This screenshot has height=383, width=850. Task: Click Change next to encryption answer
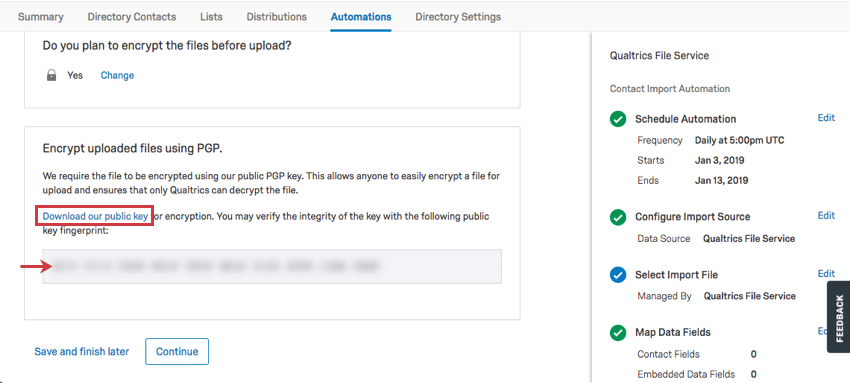(x=117, y=75)
